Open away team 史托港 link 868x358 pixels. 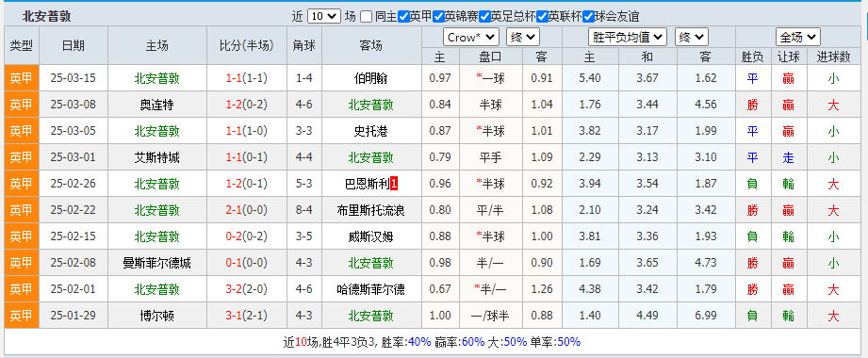[371, 131]
